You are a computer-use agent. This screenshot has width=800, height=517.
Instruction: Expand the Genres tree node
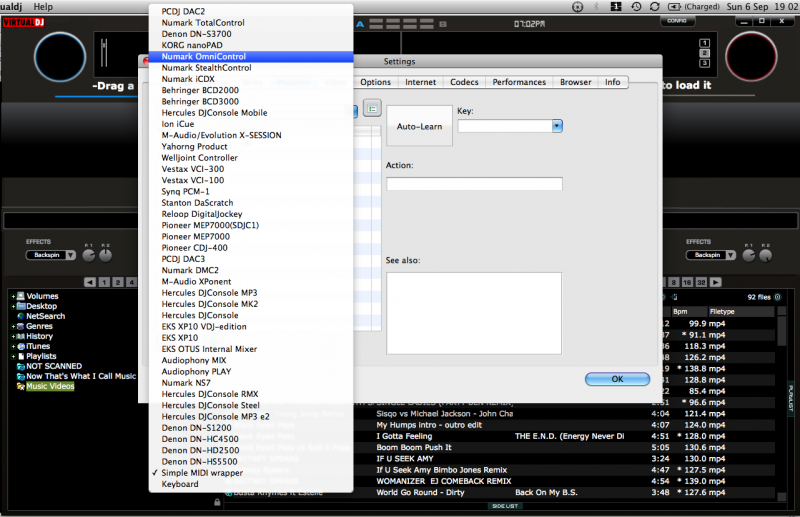tap(13, 326)
